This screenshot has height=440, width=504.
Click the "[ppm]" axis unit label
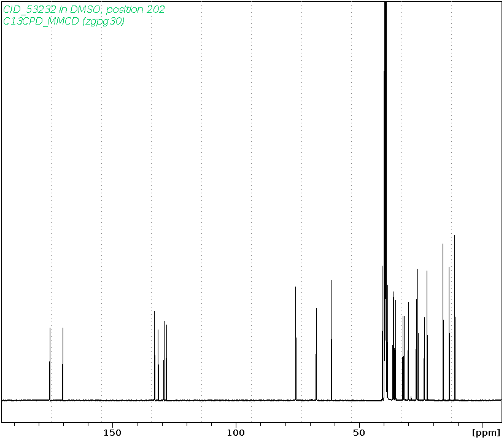[486, 433]
